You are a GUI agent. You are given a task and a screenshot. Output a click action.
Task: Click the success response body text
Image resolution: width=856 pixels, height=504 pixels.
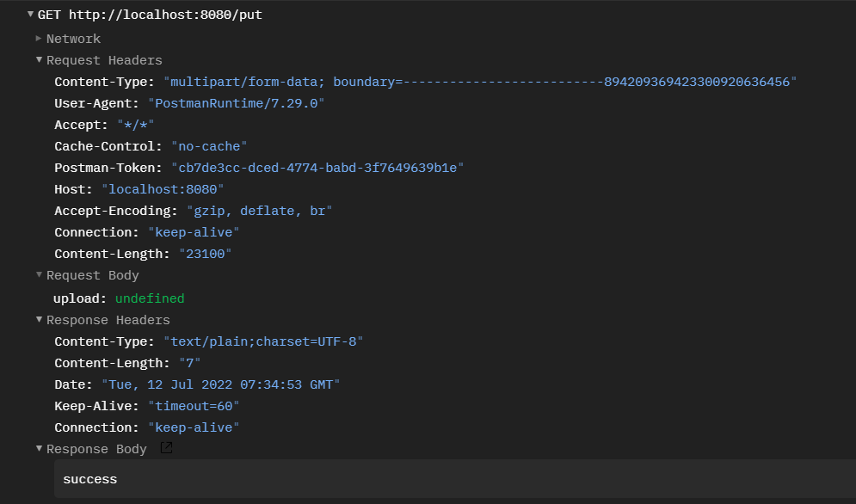point(89,479)
